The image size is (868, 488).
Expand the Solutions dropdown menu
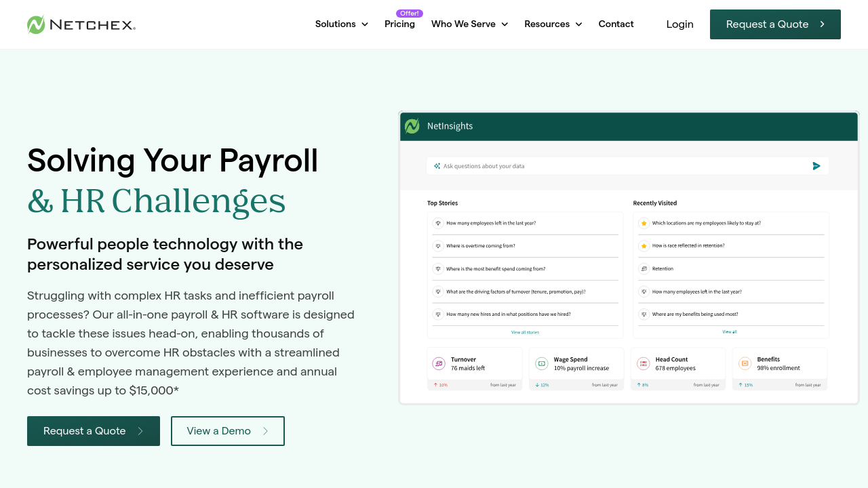341,24
